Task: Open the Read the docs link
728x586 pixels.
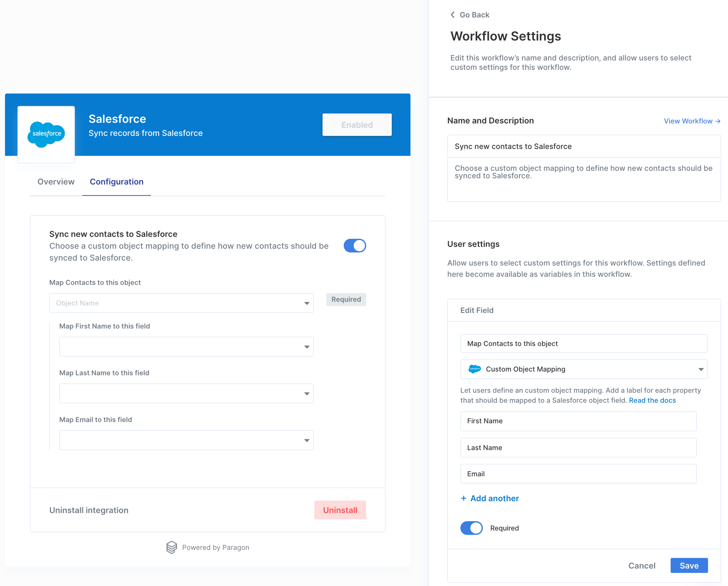Action: click(x=652, y=400)
